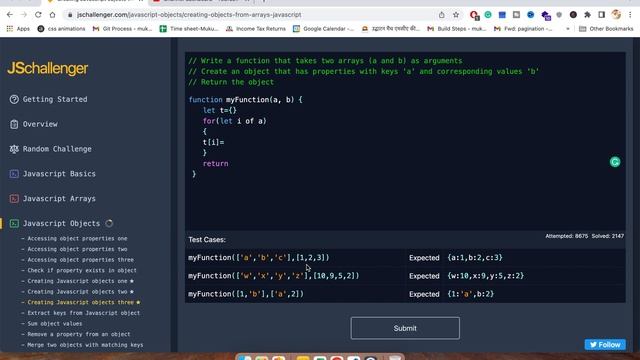Click the address bar URL

189,15
